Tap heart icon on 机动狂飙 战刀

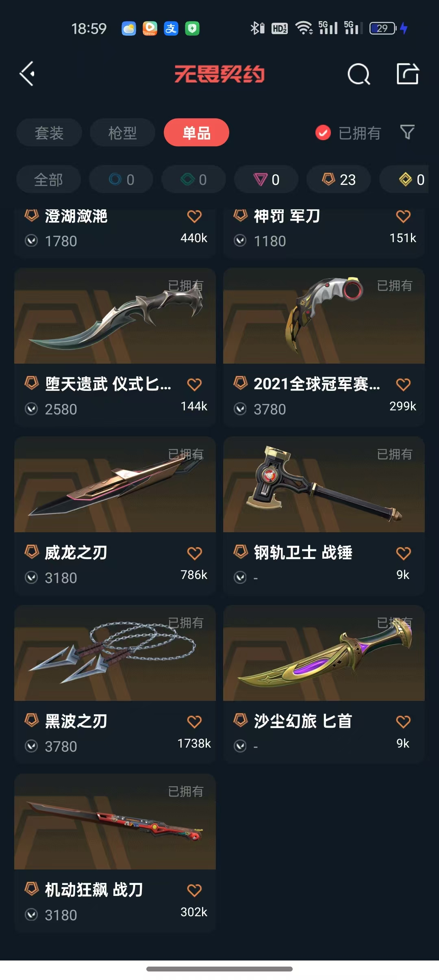194,890
